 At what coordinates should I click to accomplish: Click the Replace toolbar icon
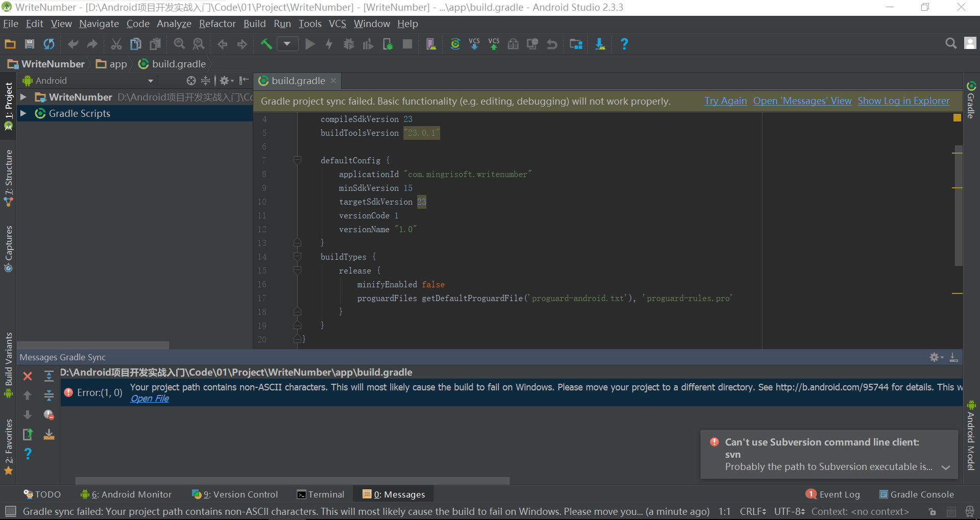tap(199, 44)
